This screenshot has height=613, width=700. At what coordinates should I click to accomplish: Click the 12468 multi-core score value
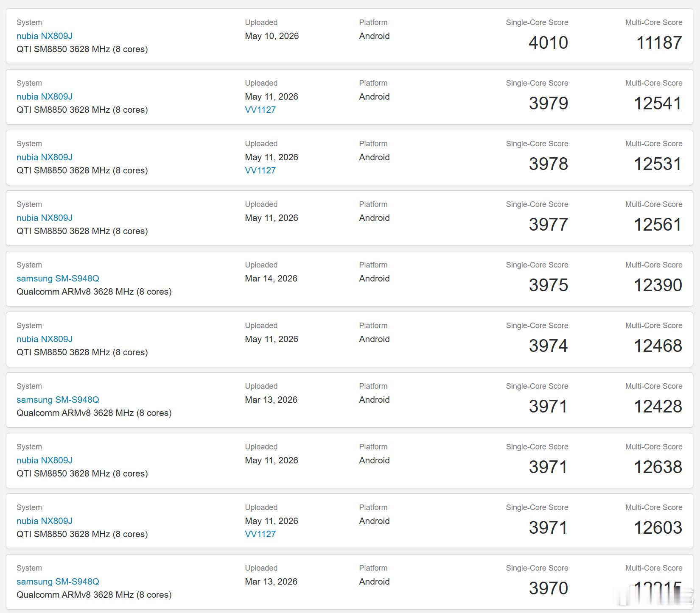(658, 346)
